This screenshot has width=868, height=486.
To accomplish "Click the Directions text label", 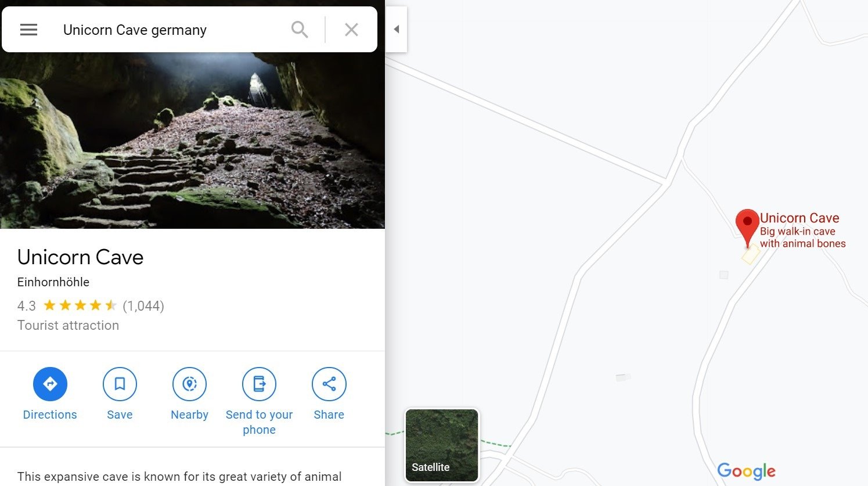I will pyautogui.click(x=50, y=415).
